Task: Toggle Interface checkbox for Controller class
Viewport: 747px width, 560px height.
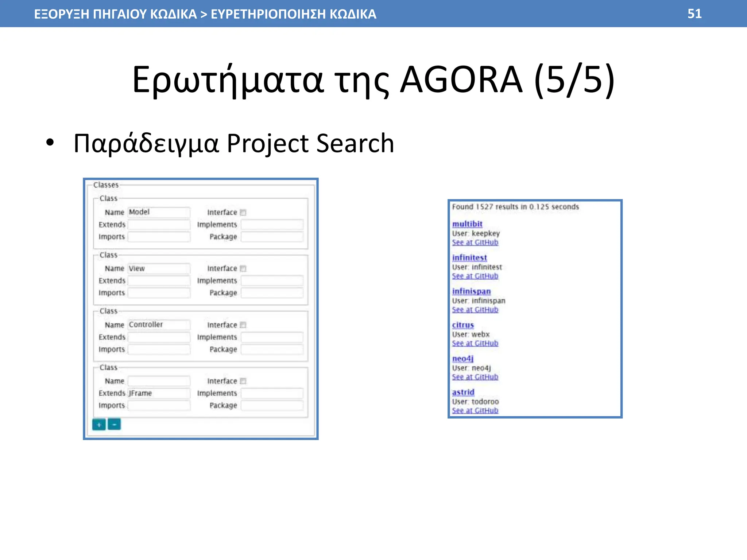Action: coord(243,325)
